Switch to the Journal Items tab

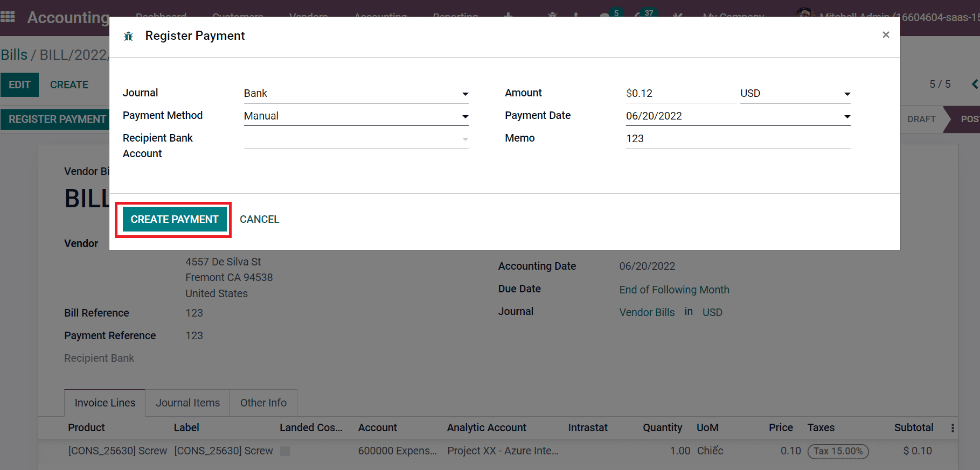[x=187, y=403]
